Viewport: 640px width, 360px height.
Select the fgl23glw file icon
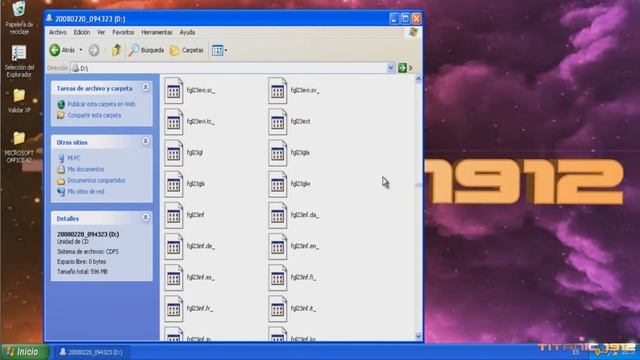click(x=278, y=184)
